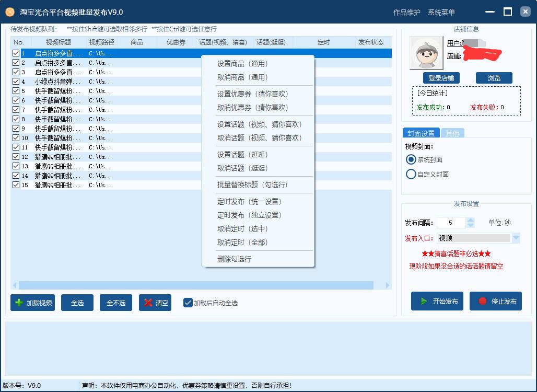
Task: Maximize the video publishing window
Action: (508, 12)
